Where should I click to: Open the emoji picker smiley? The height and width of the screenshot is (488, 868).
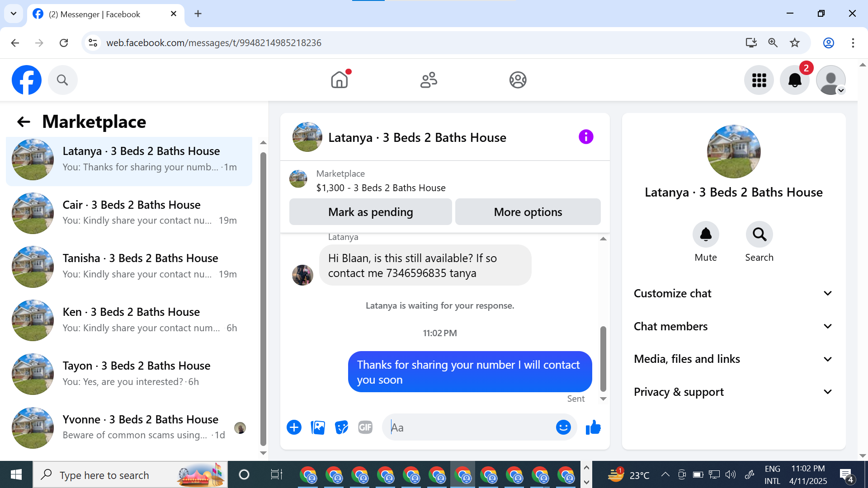point(563,427)
